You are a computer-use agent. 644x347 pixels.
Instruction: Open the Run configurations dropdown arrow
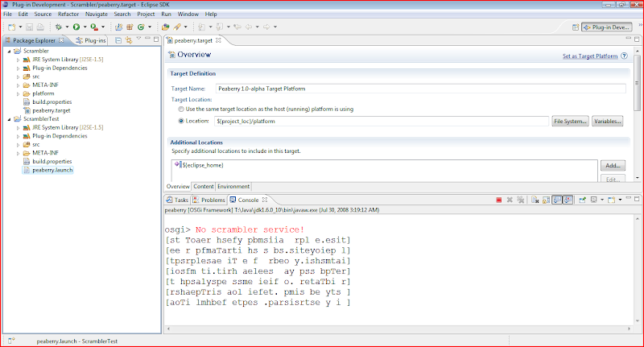coord(85,27)
